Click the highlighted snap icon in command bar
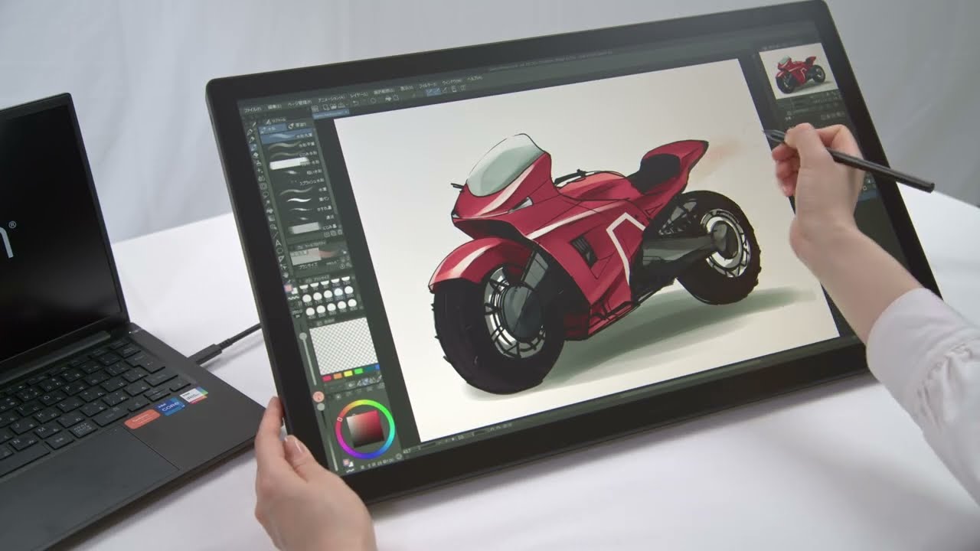 click(x=433, y=92)
